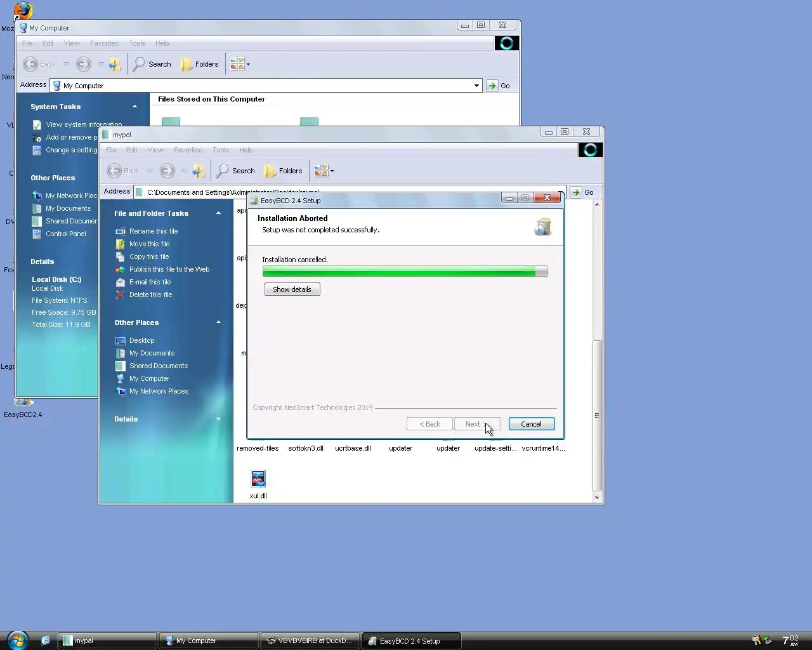Open Help menu in mypal window
The width and height of the screenshot is (812, 650).
point(246,150)
